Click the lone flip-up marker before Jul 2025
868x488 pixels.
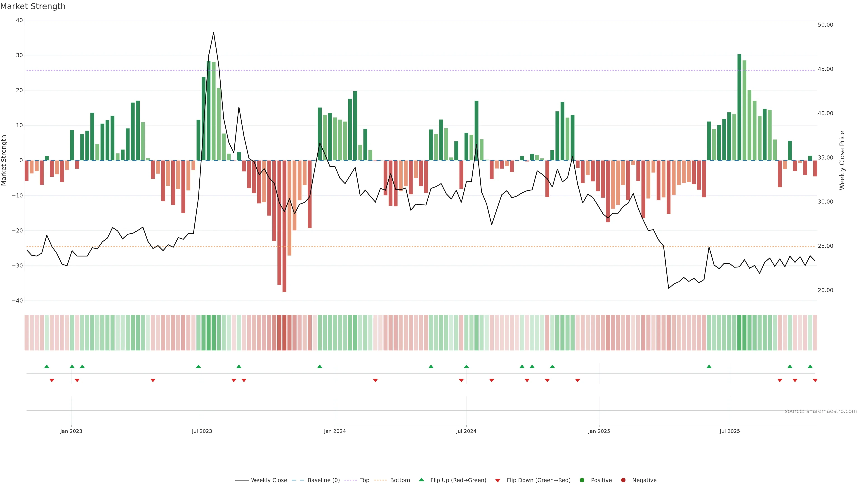[x=709, y=366]
